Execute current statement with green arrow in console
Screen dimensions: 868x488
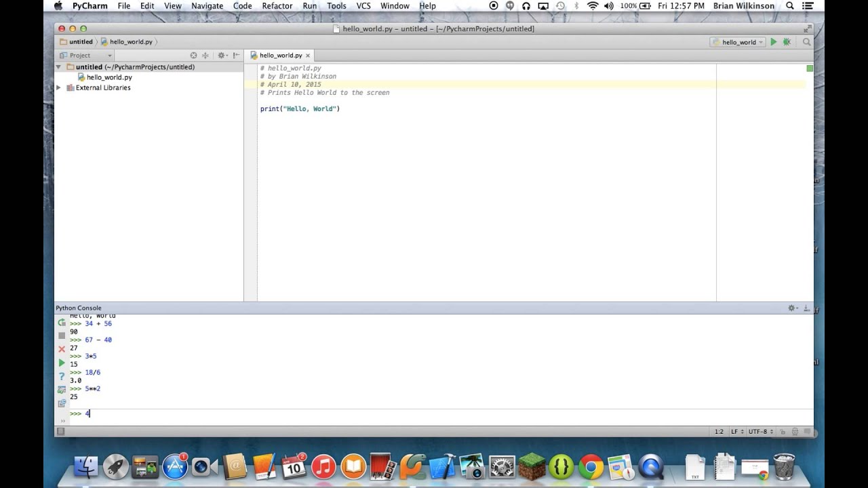pyautogui.click(x=62, y=363)
